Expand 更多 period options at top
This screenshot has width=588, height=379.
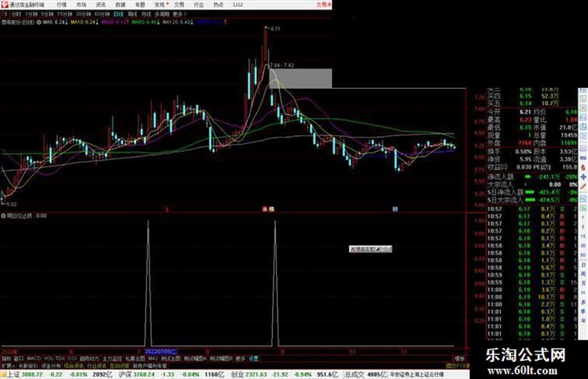coord(179,14)
